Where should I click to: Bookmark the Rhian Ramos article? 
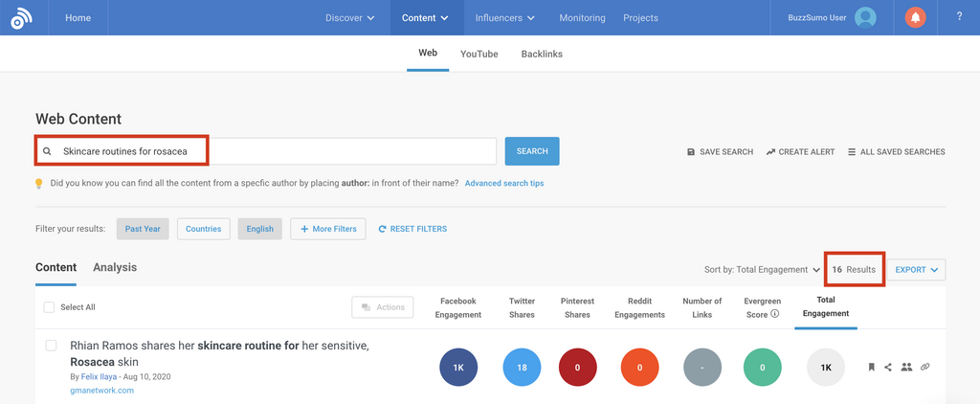click(x=872, y=367)
